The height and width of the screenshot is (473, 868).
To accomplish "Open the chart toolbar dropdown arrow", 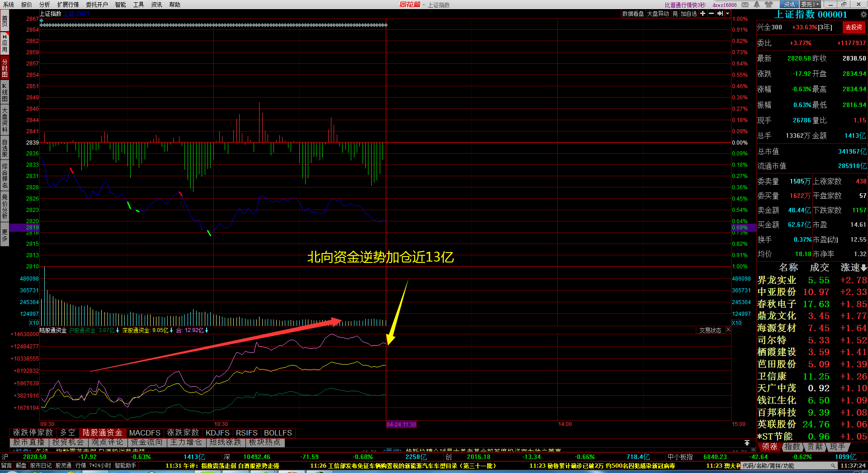I will 727,14.
